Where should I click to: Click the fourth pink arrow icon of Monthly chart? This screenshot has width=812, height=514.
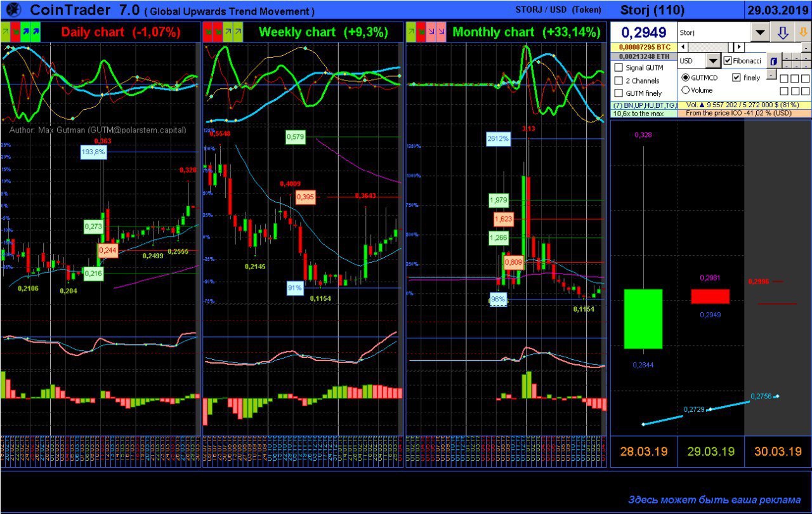pos(440,32)
